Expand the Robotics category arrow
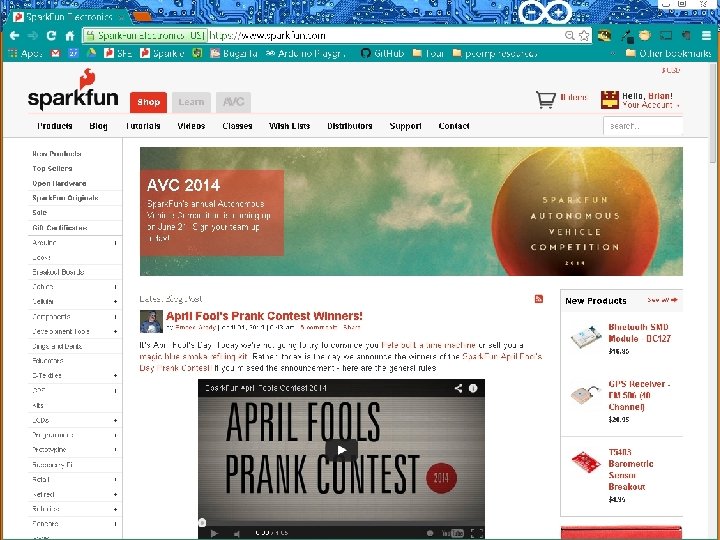The height and width of the screenshot is (540, 720). pos(115,509)
